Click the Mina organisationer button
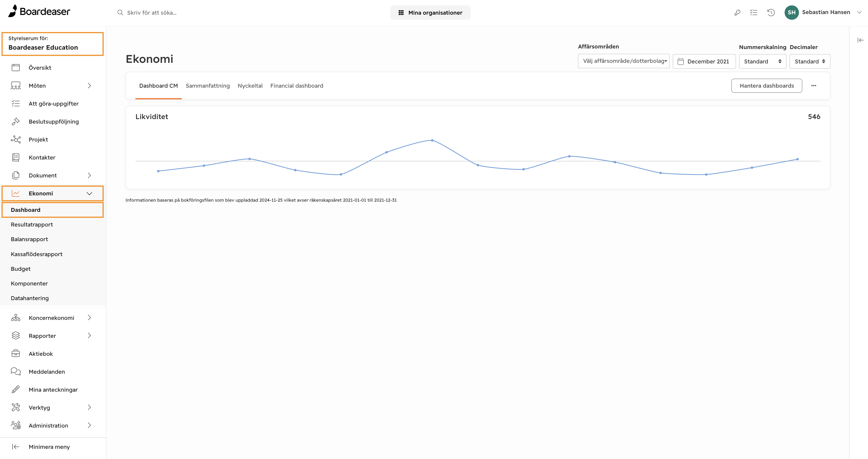The height and width of the screenshot is (459, 868). pos(430,13)
